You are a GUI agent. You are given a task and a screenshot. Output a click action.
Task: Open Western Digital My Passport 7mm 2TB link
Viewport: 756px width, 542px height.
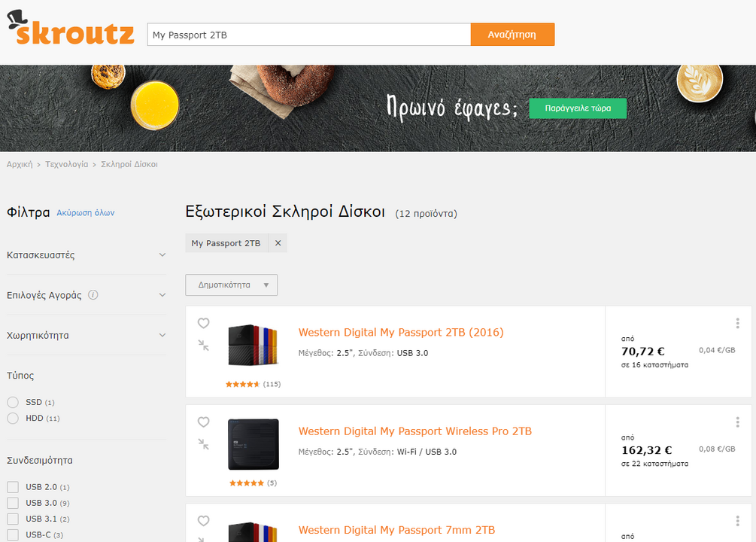[396, 530]
